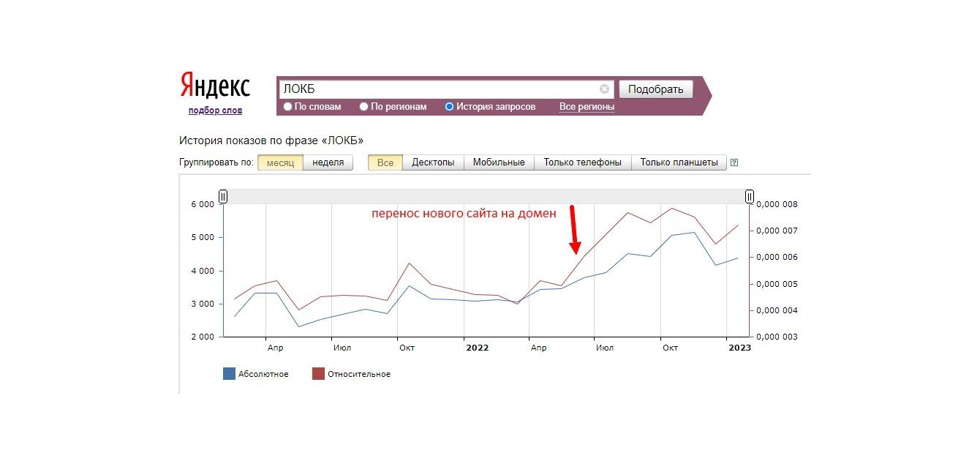Switch to the «Все» devices tab
The width and height of the screenshot is (980, 464).
pos(385,162)
